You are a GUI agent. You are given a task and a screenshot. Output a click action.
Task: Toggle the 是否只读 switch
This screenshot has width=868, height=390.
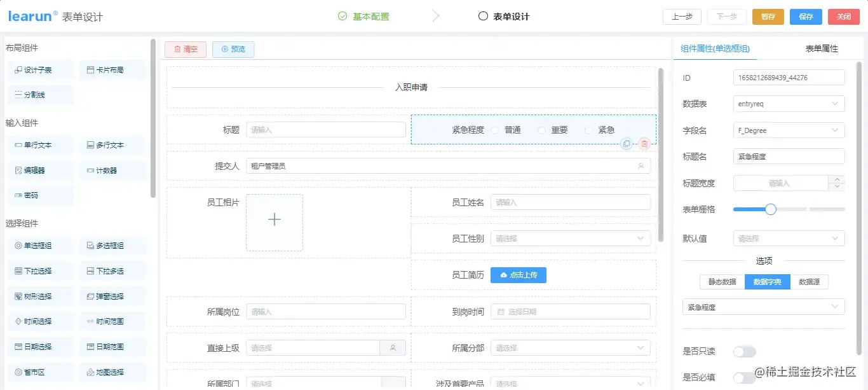coord(745,352)
